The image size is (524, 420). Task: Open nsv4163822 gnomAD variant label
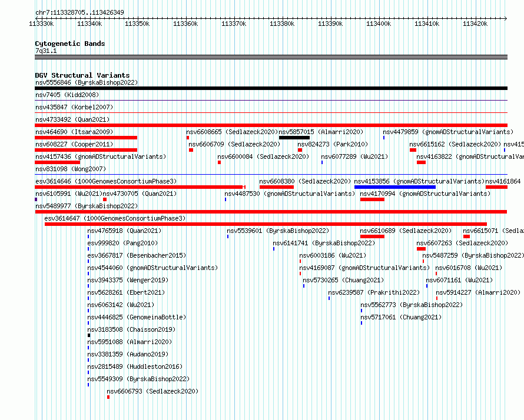(x=470, y=156)
